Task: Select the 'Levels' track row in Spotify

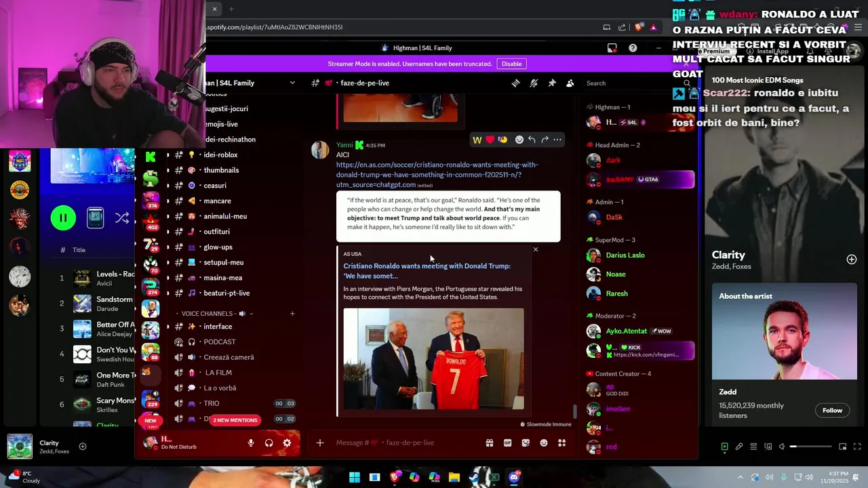Action: (95, 278)
